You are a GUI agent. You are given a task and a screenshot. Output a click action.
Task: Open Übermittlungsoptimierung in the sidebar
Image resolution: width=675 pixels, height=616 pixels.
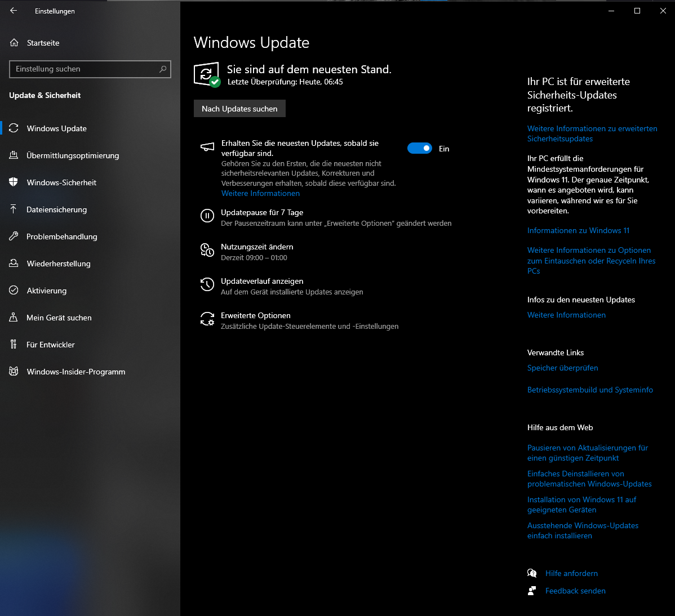coord(90,155)
